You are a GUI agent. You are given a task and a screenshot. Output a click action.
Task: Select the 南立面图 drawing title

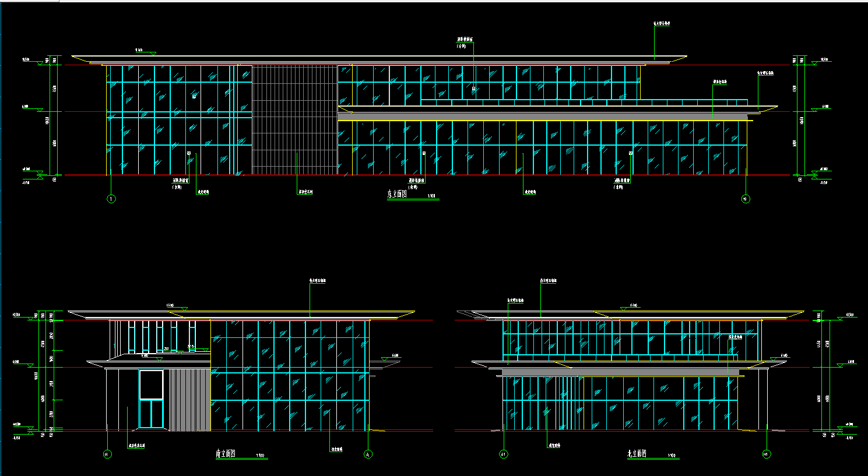(x=226, y=454)
